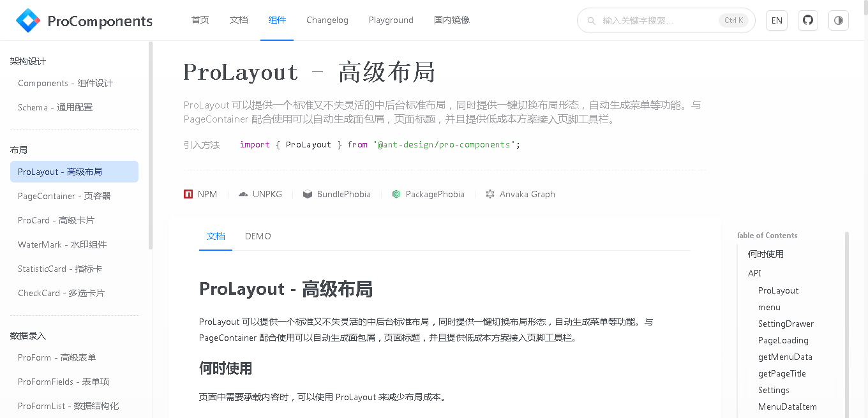
Task: Switch language with the EN button
Action: [x=777, y=20]
